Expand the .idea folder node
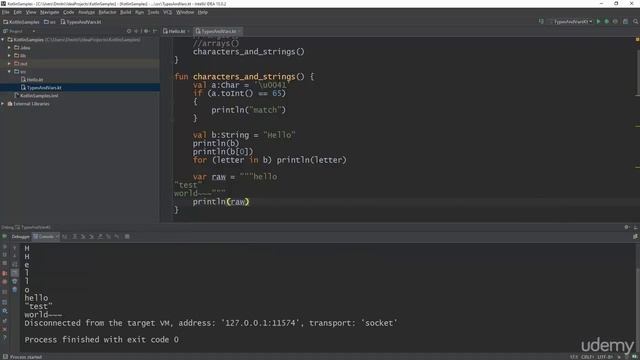The image size is (640, 360). pyautogui.click(x=9, y=48)
